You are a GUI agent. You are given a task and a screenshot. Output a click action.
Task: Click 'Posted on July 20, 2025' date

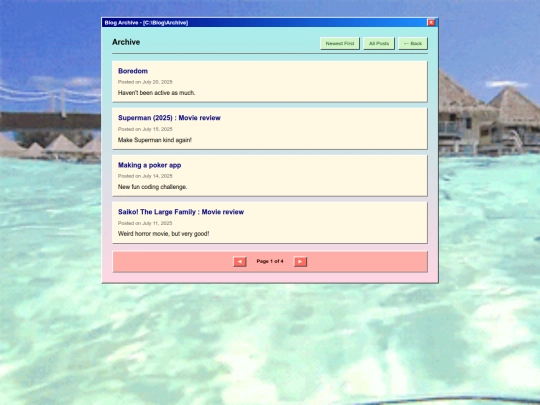coord(145,82)
